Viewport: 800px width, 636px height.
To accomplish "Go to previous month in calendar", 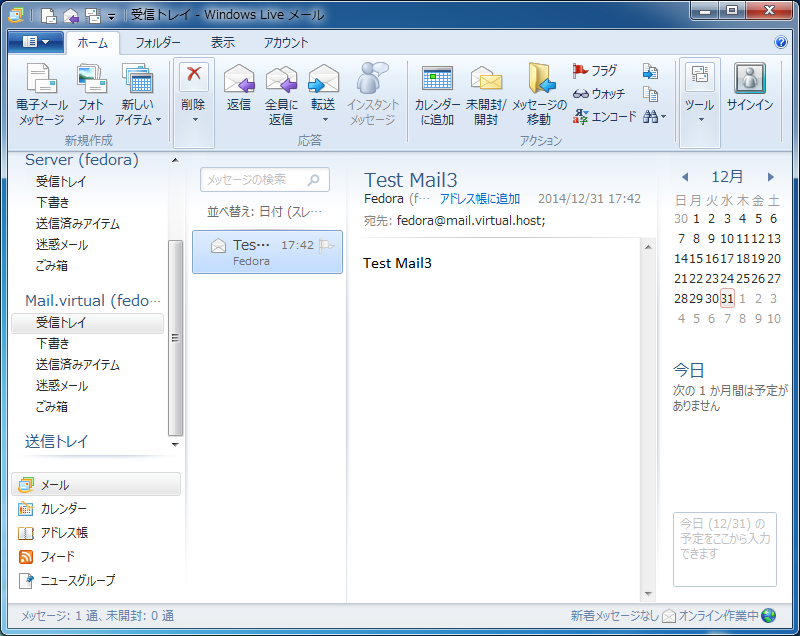I will pyautogui.click(x=685, y=177).
